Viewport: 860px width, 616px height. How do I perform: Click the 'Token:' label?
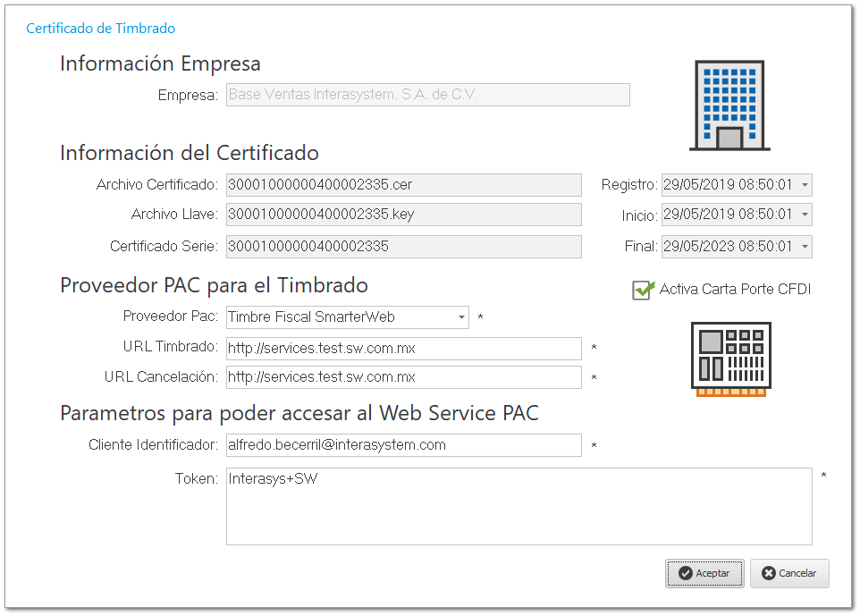[197, 479]
